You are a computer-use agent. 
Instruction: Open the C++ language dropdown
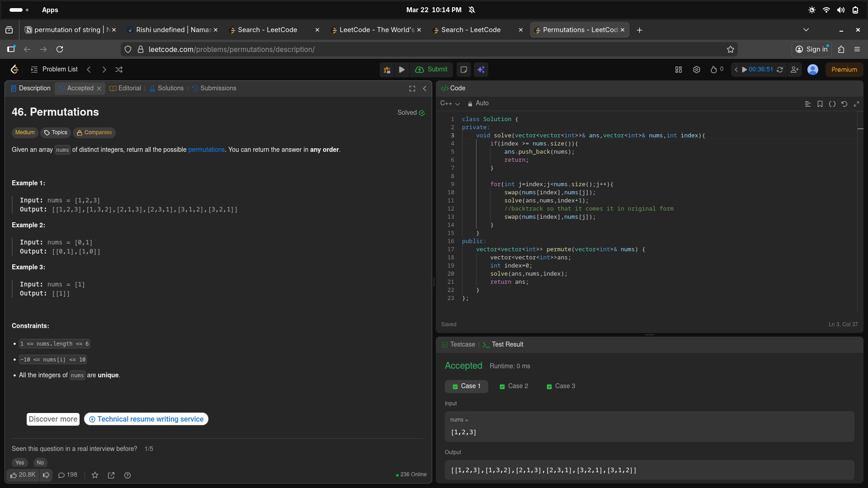point(450,103)
